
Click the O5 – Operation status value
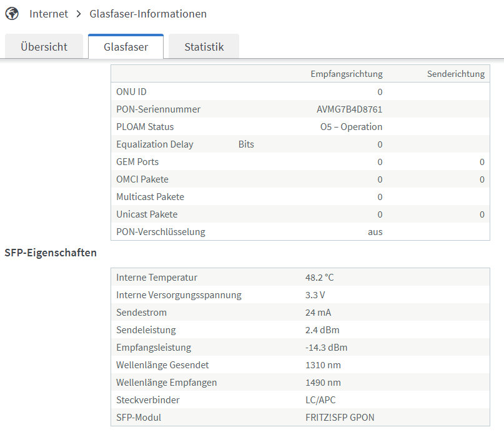[352, 127]
